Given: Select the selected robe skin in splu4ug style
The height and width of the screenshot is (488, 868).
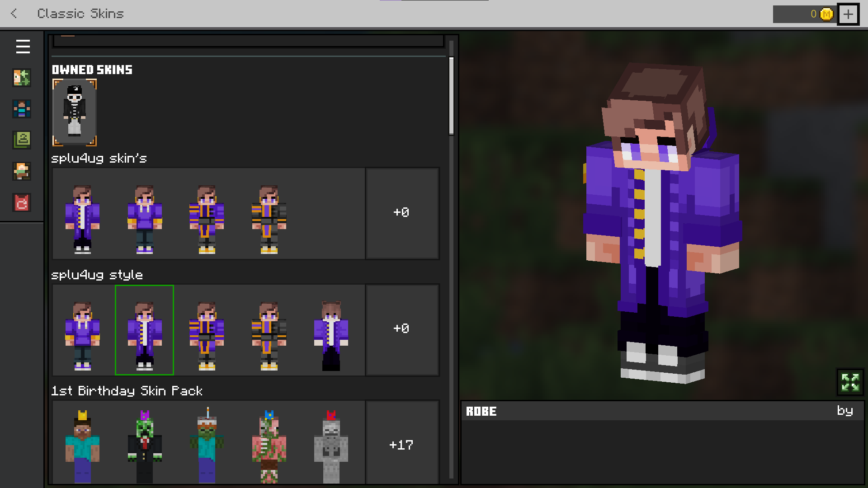Looking at the screenshot, I should (145, 330).
